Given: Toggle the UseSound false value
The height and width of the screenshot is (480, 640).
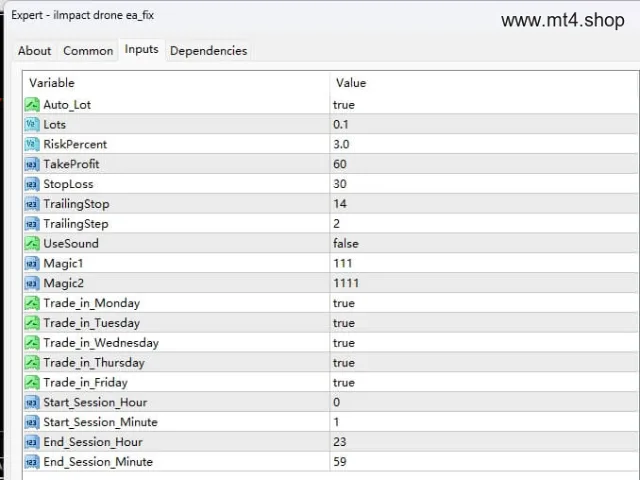Looking at the screenshot, I should tap(483, 243).
